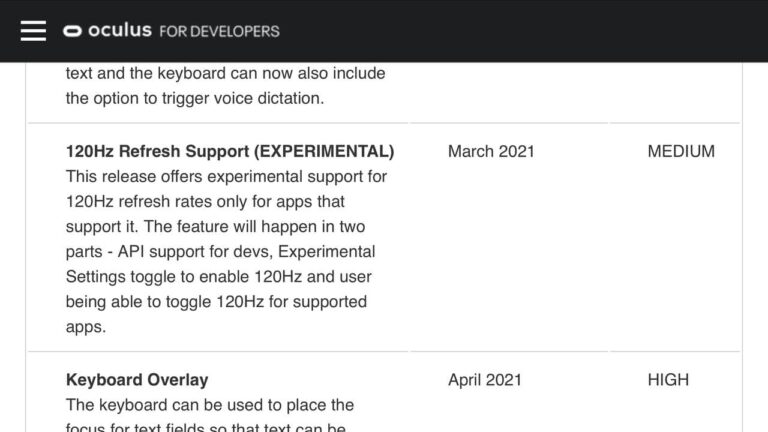The width and height of the screenshot is (768, 432).
Task: Click the HIGH priority cell
Action: [668, 380]
